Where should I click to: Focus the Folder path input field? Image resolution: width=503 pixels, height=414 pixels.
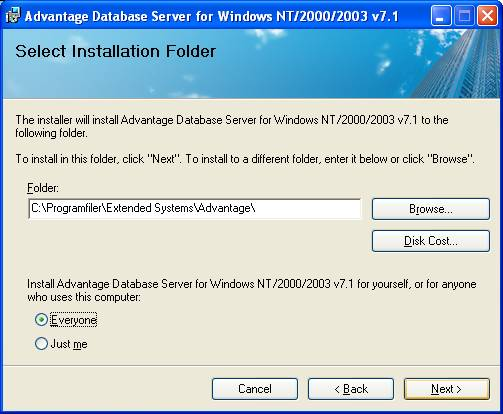pyautogui.click(x=195, y=209)
